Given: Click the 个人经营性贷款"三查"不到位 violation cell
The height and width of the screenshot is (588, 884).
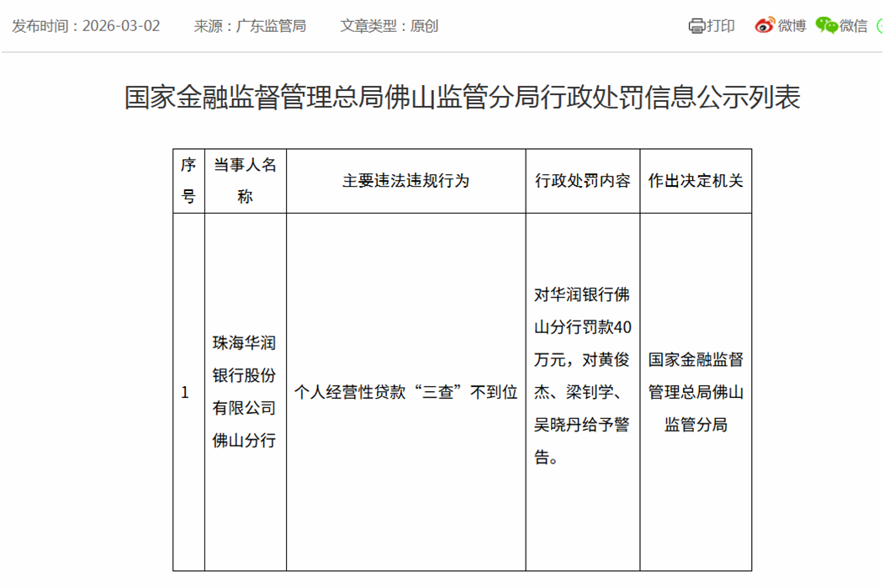Looking at the screenshot, I should pyautogui.click(x=405, y=392).
